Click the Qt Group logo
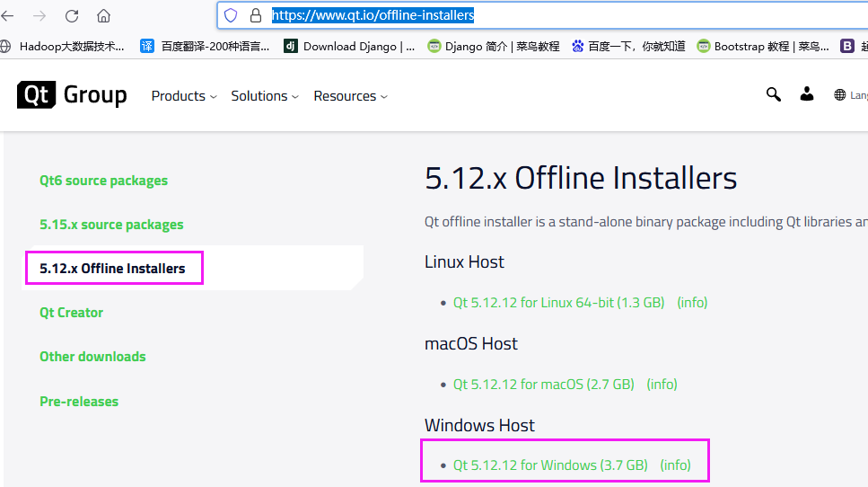868x487 pixels. click(72, 94)
